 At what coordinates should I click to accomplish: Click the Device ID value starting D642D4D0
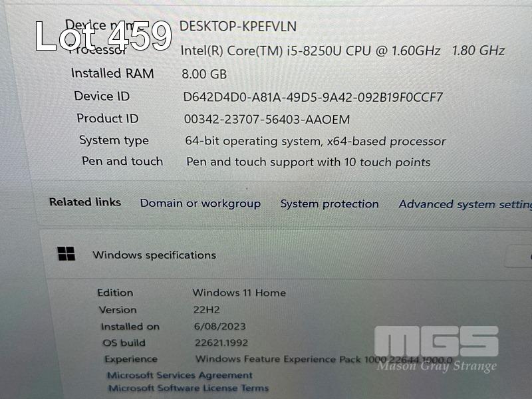coord(313,97)
